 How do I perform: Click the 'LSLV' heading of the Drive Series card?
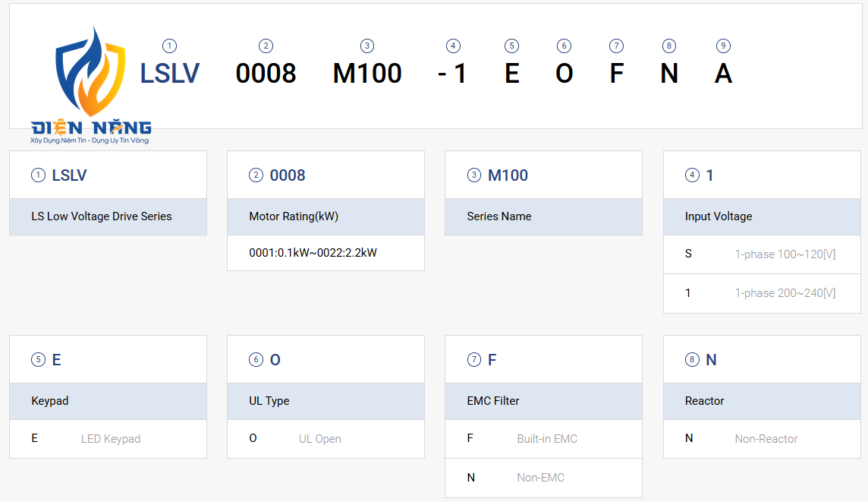69,175
